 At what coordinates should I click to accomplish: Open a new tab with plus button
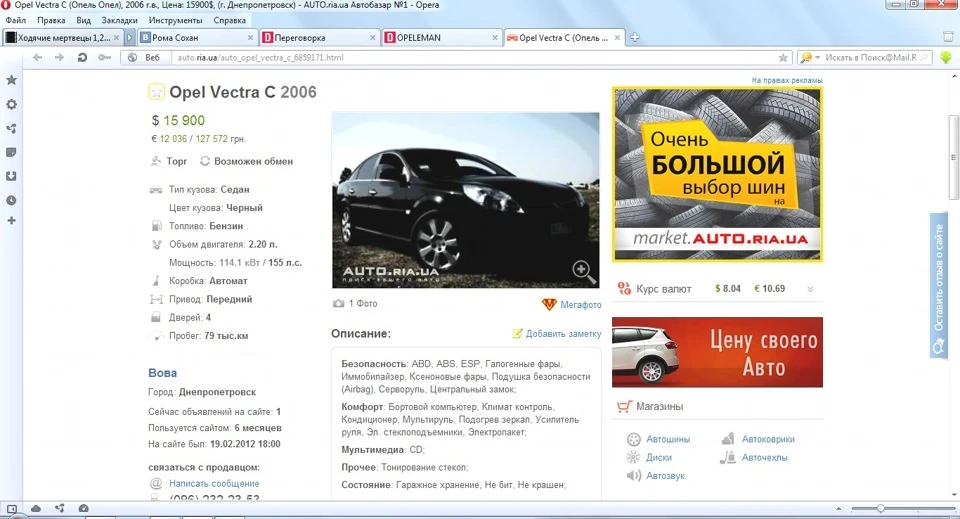point(635,37)
